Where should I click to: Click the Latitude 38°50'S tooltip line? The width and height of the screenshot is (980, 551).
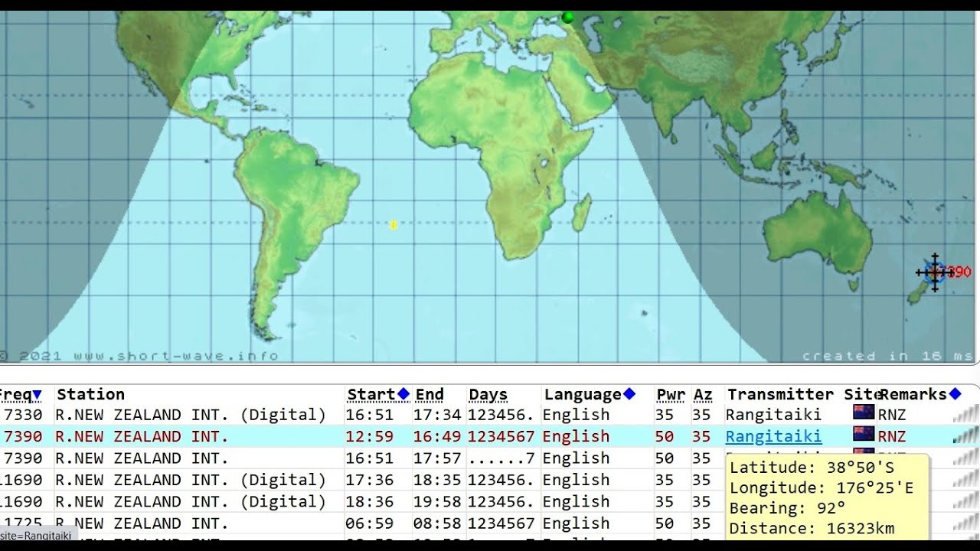[x=812, y=468]
